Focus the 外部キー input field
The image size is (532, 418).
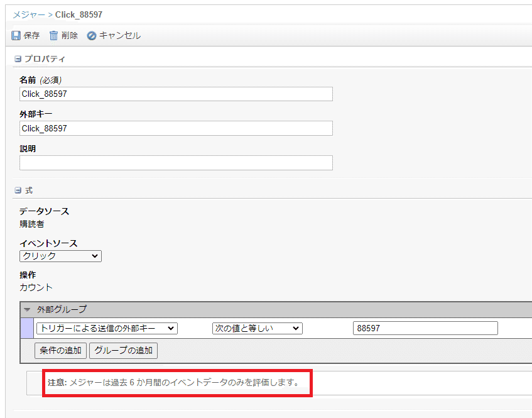(176, 128)
